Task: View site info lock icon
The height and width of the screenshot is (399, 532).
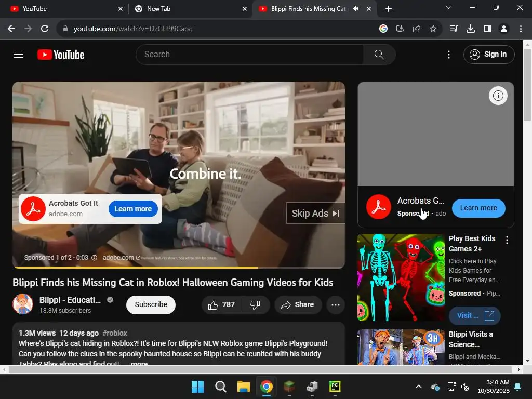Action: click(x=65, y=29)
